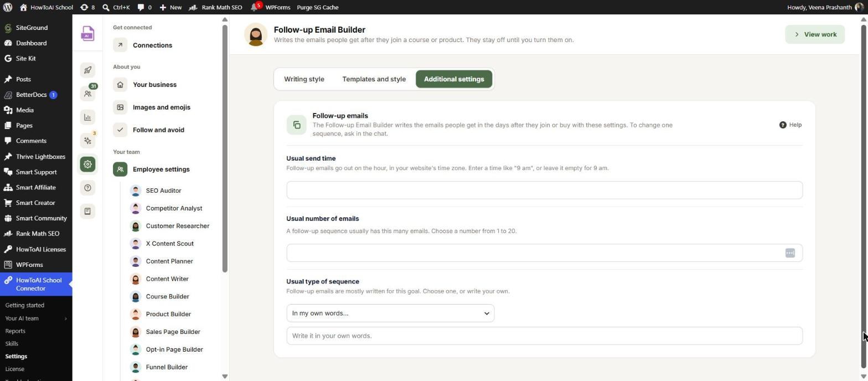Open Smart Creator in the WordPress menu

36,203
